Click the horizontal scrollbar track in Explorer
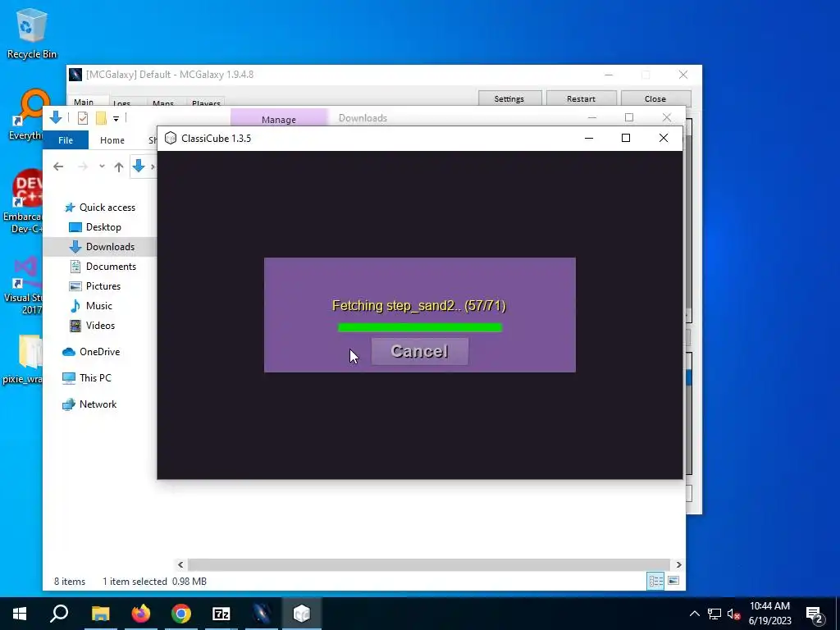The image size is (840, 630). click(429, 564)
